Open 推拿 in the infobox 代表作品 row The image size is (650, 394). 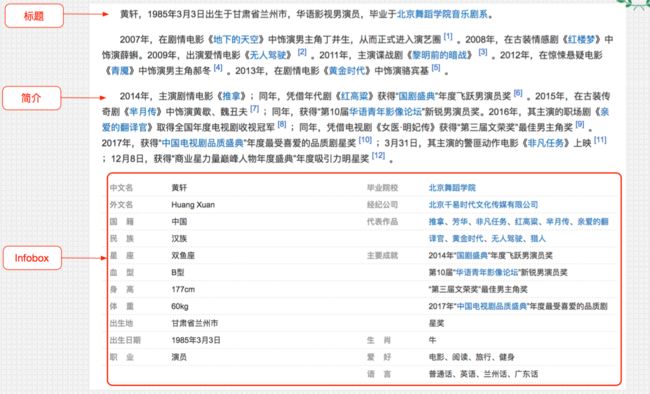point(436,222)
